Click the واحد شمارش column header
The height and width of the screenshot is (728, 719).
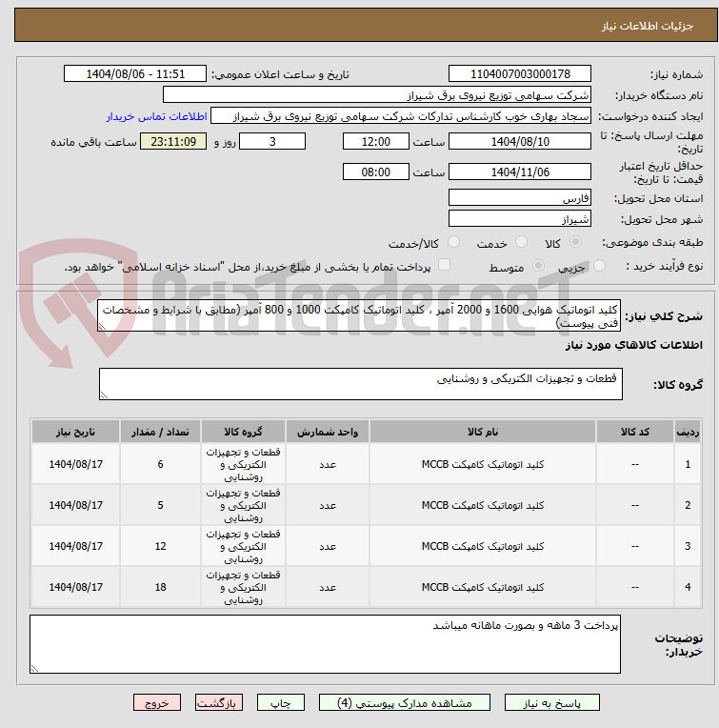click(x=328, y=432)
